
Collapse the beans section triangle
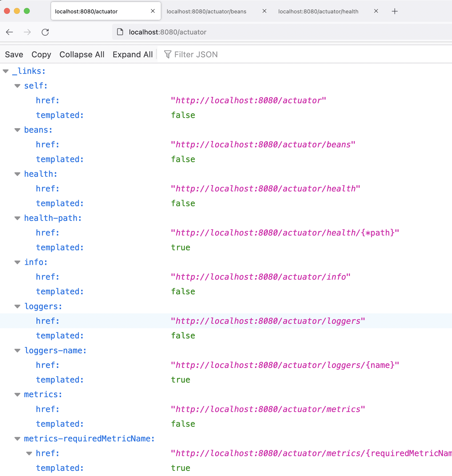17,130
